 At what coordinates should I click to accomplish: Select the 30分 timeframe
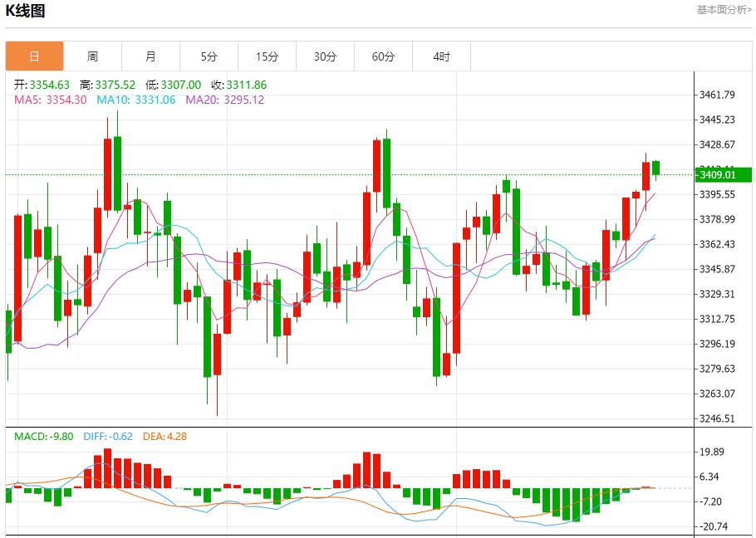point(325,56)
